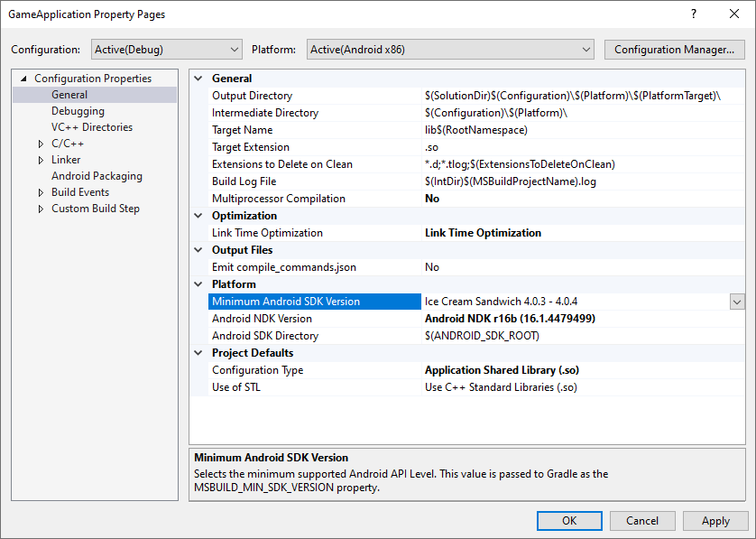756x539 pixels.
Task: Collapse the Configuration Properties tree node
Action: click(x=24, y=79)
